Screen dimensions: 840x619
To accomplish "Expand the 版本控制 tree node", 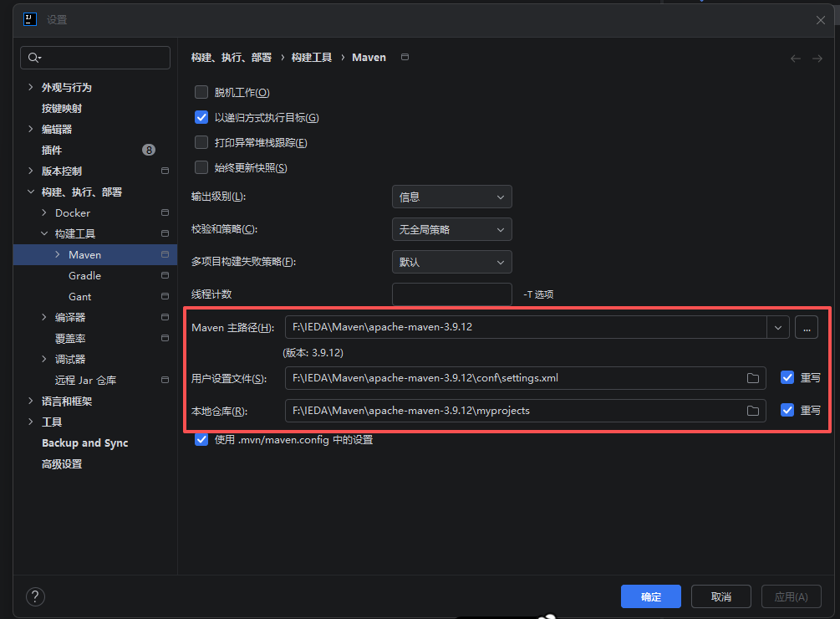I will click(x=31, y=171).
